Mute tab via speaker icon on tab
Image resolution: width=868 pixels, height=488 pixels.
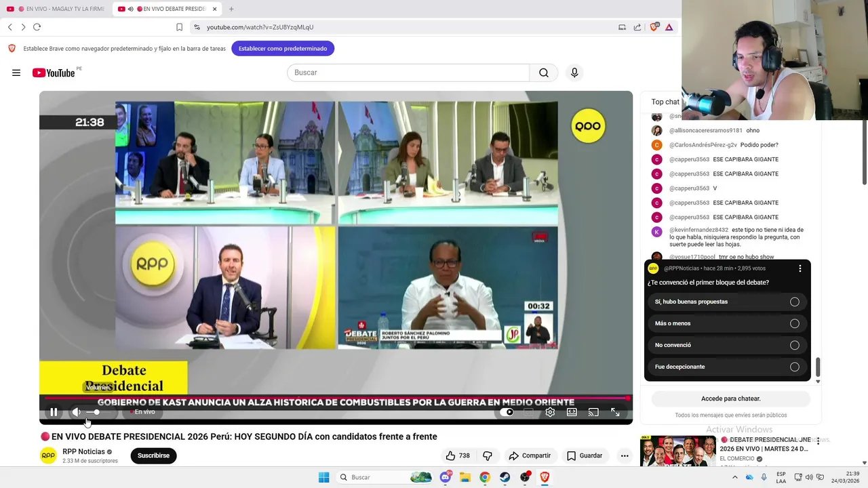coord(131,9)
